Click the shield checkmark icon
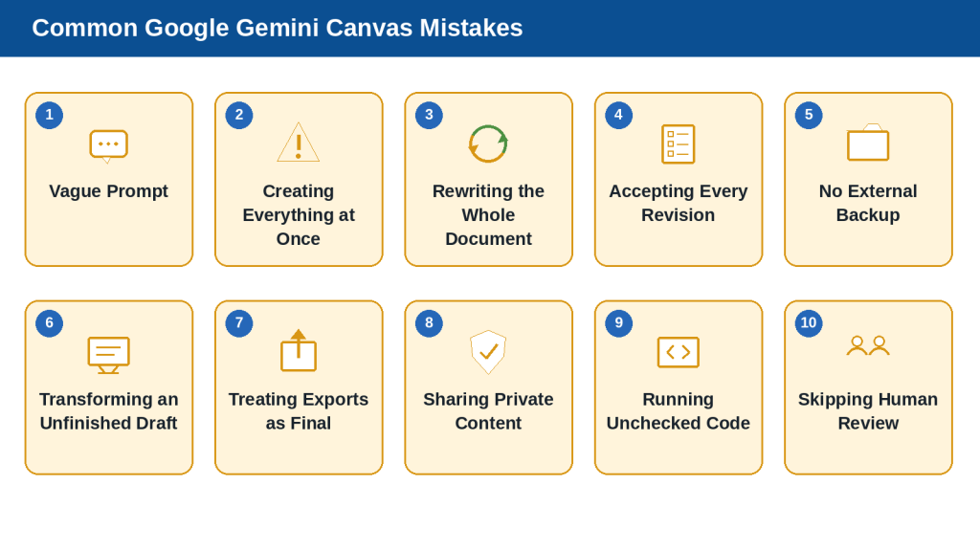The height and width of the screenshot is (551, 980). [x=488, y=352]
